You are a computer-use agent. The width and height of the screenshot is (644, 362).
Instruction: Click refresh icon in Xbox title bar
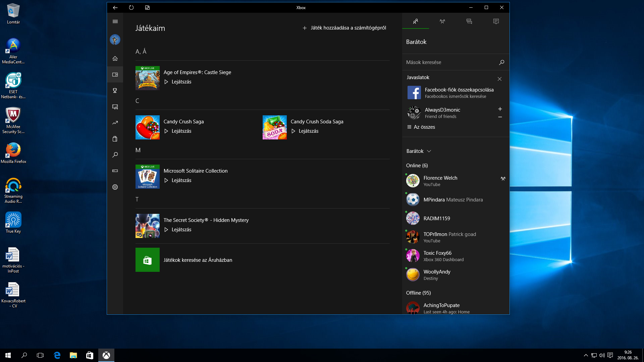[x=131, y=7]
